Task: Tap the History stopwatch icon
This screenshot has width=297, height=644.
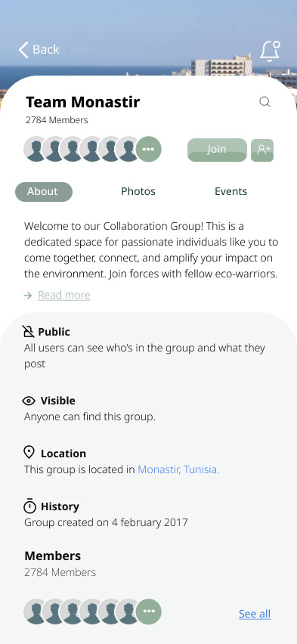Action: point(29,506)
